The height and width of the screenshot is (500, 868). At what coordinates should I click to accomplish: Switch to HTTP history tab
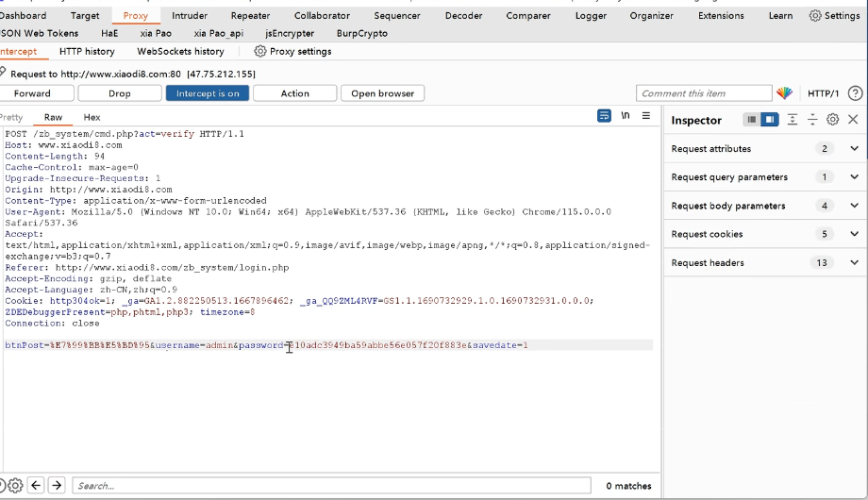click(x=87, y=51)
